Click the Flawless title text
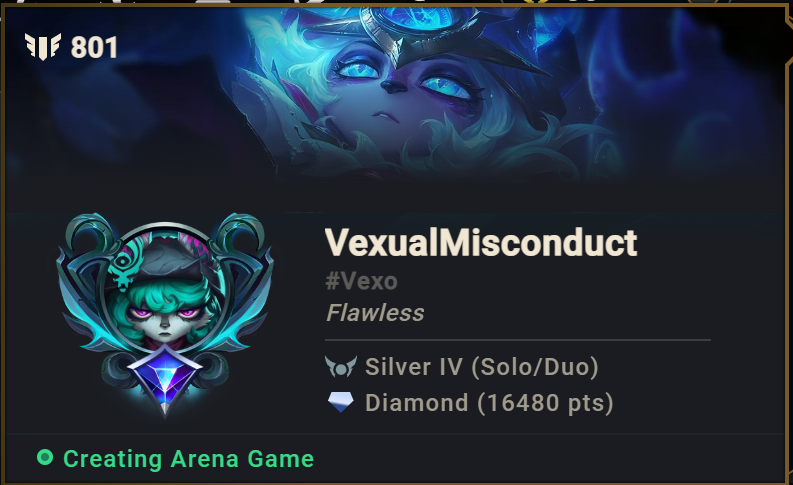The height and width of the screenshot is (485, 793). click(375, 313)
